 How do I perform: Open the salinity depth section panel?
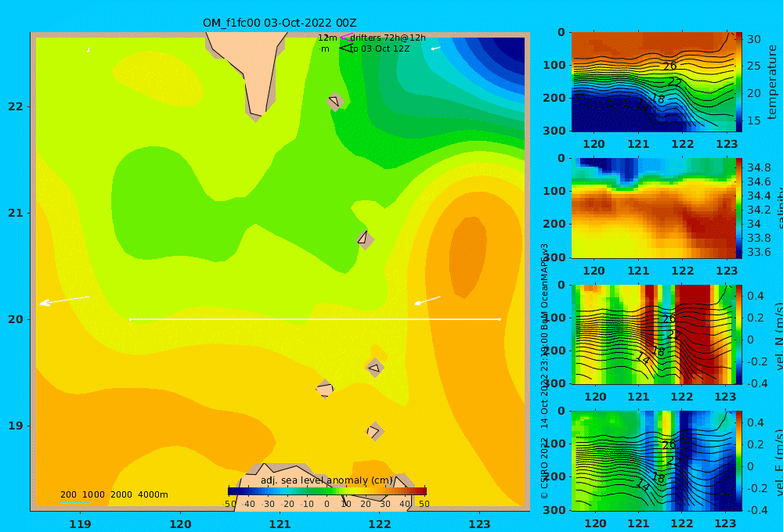(653, 208)
